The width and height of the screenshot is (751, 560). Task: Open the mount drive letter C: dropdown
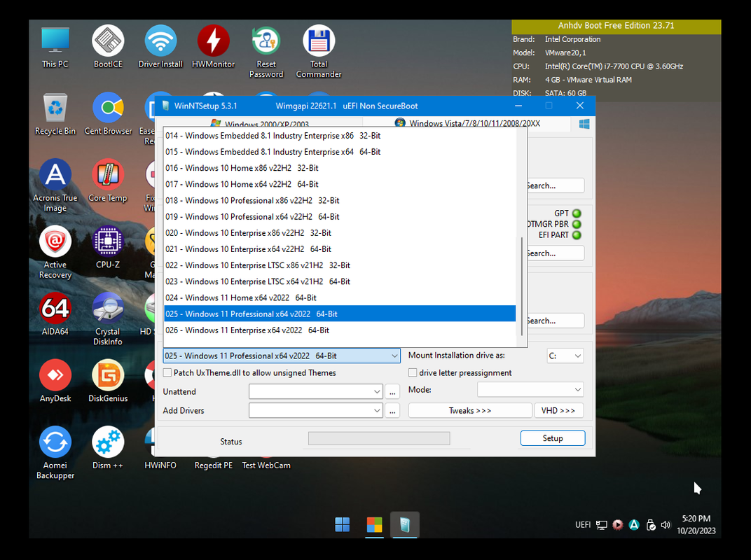click(x=565, y=356)
